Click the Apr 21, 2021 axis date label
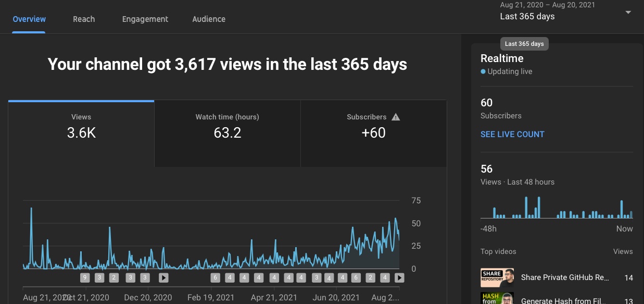This screenshot has width=644, height=304. (274, 297)
